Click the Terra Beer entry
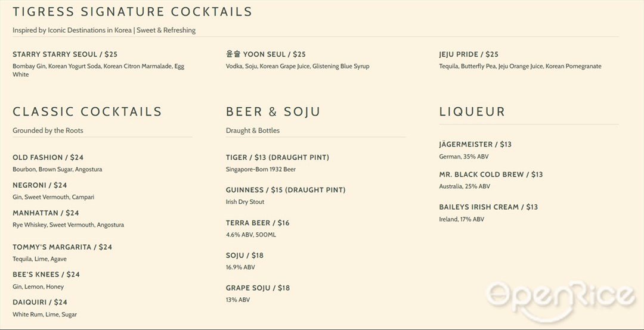 258,223
